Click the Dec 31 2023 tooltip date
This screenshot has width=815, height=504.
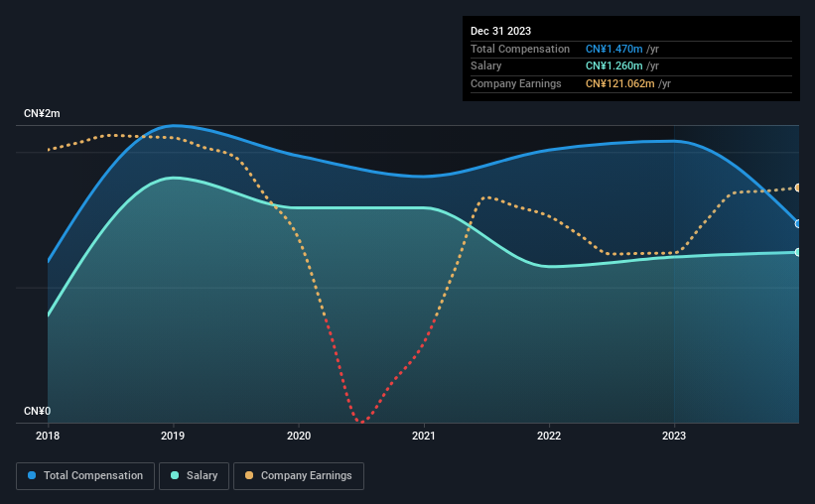[500, 31]
